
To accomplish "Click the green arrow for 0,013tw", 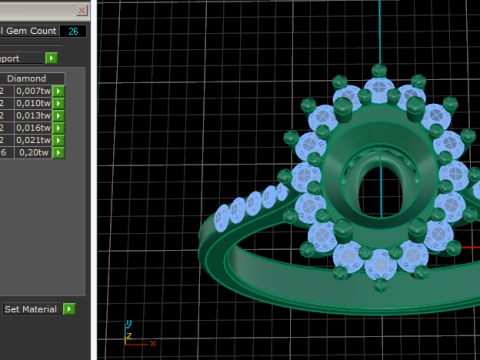I will tap(58, 116).
